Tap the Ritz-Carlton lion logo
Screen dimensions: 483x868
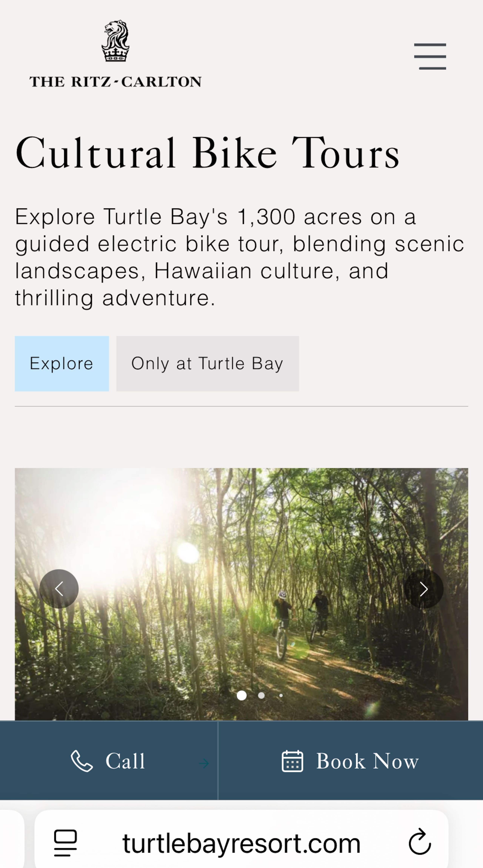pos(115,41)
